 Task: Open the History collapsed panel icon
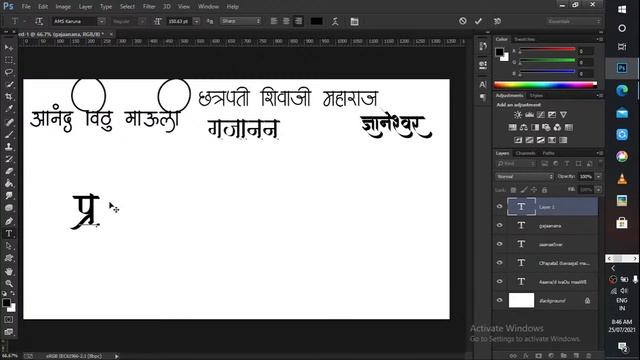coord(483,46)
